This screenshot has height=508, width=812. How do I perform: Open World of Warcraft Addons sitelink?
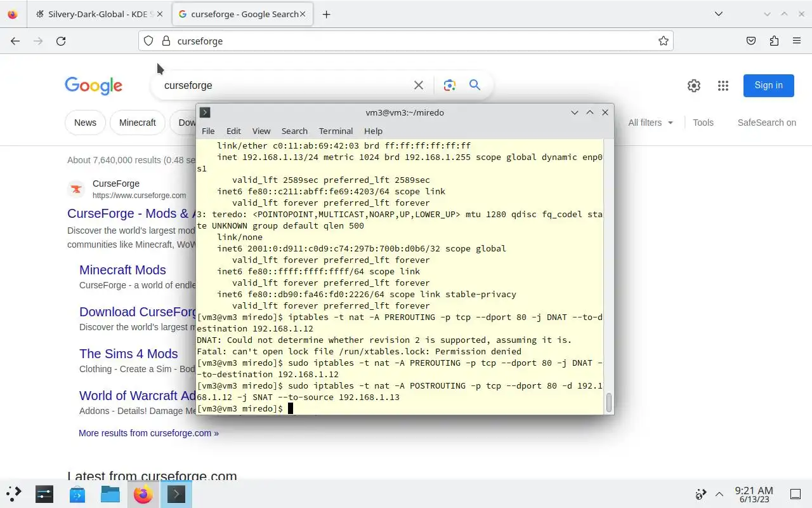(x=138, y=396)
